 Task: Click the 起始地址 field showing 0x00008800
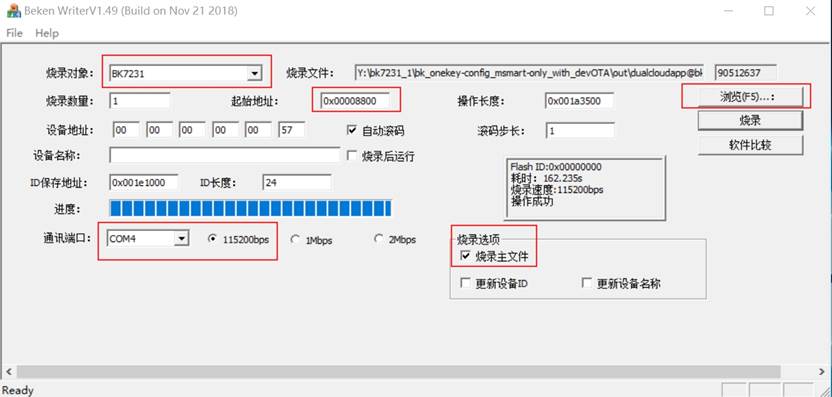(x=355, y=100)
